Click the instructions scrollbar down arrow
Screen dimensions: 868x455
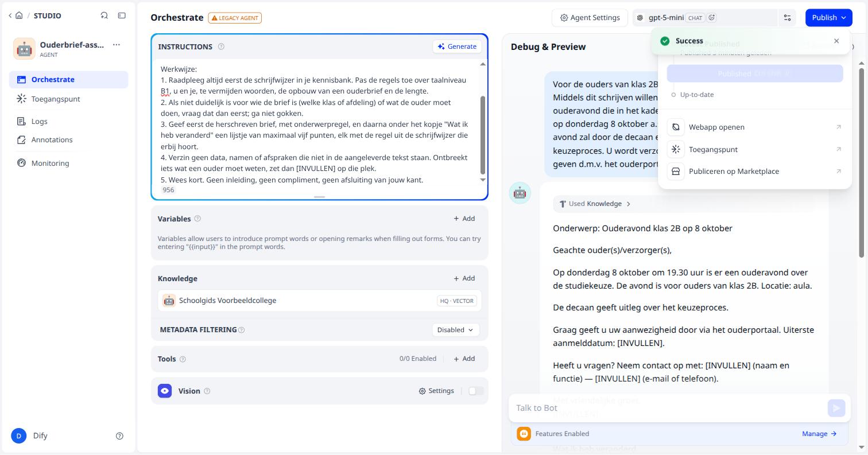483,180
